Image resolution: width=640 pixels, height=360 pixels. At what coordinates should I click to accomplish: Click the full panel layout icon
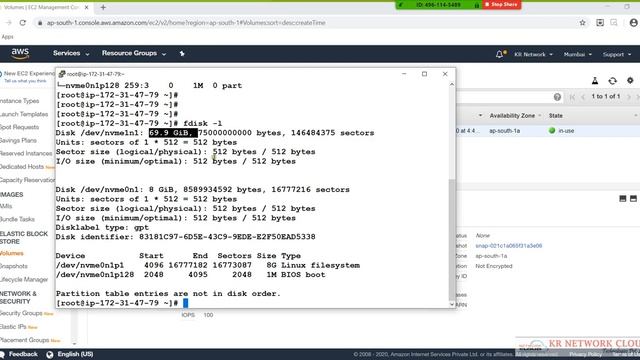[x=633, y=199]
